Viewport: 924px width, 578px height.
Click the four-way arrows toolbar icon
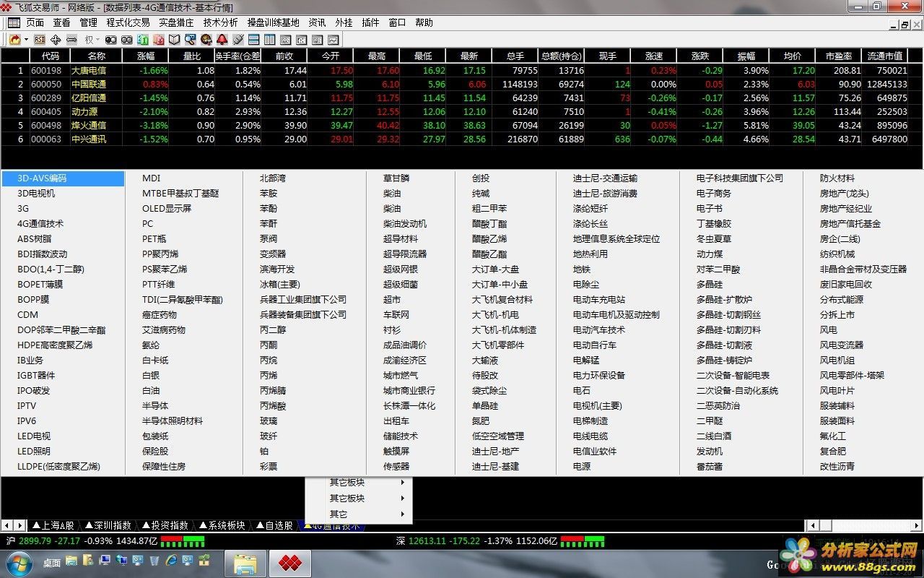click(x=56, y=39)
